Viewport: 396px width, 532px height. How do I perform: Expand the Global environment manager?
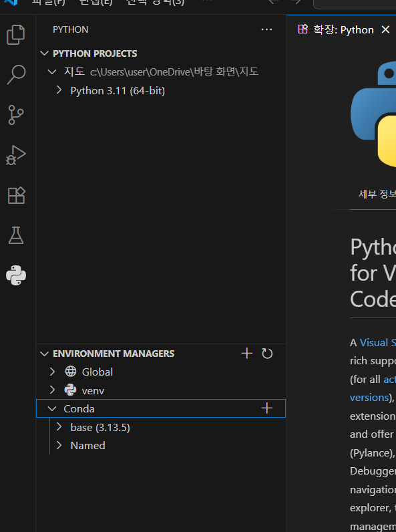[52, 372]
